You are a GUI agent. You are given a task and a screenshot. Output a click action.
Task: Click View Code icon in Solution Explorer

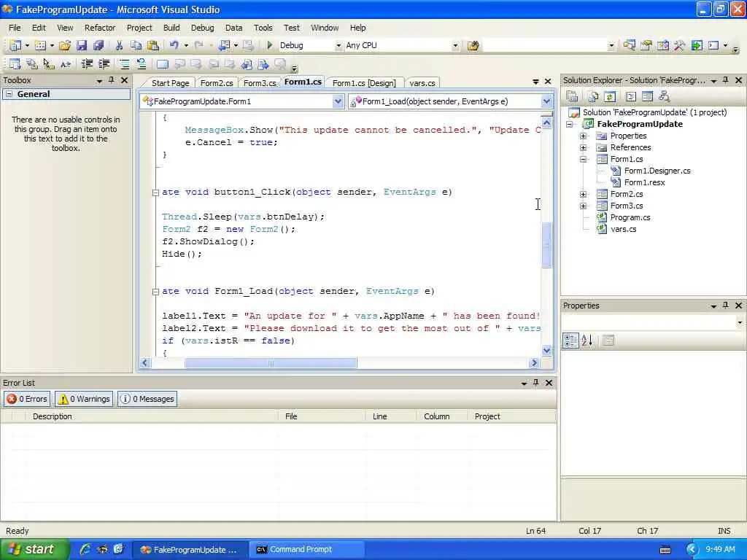click(631, 97)
